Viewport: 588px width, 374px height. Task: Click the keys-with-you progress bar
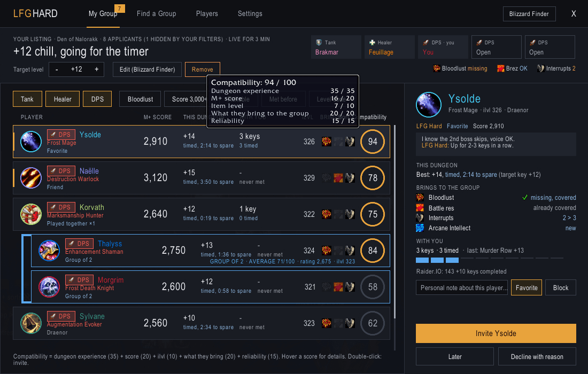click(x=489, y=260)
